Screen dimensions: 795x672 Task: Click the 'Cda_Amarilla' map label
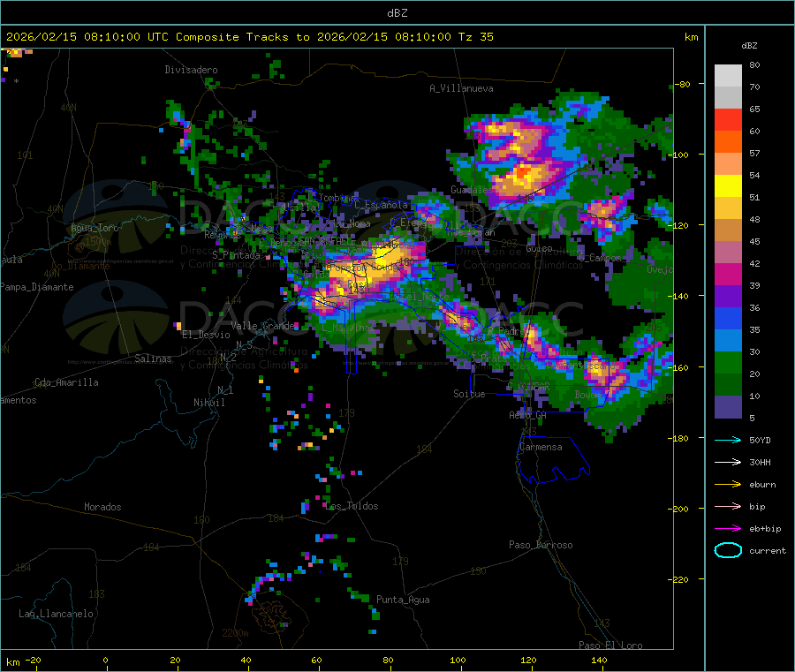click(x=66, y=382)
